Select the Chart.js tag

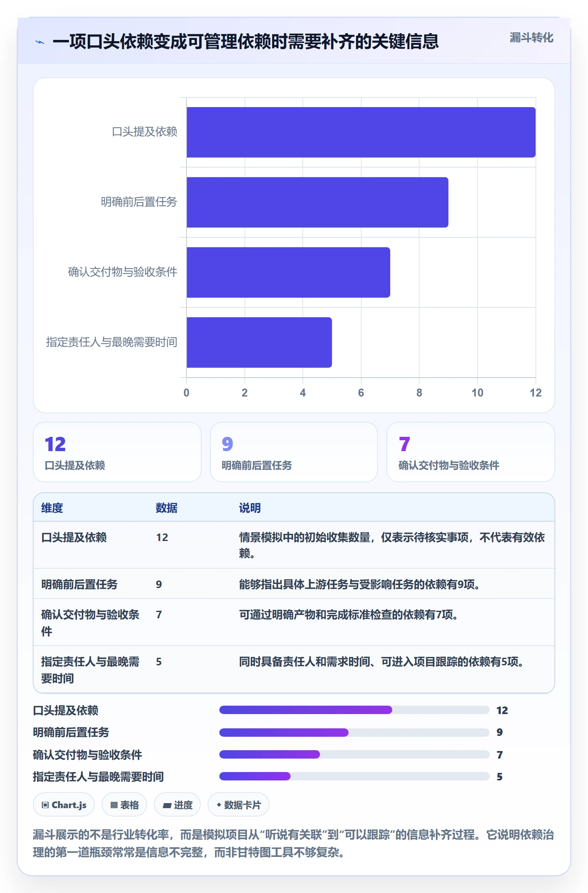(64, 805)
